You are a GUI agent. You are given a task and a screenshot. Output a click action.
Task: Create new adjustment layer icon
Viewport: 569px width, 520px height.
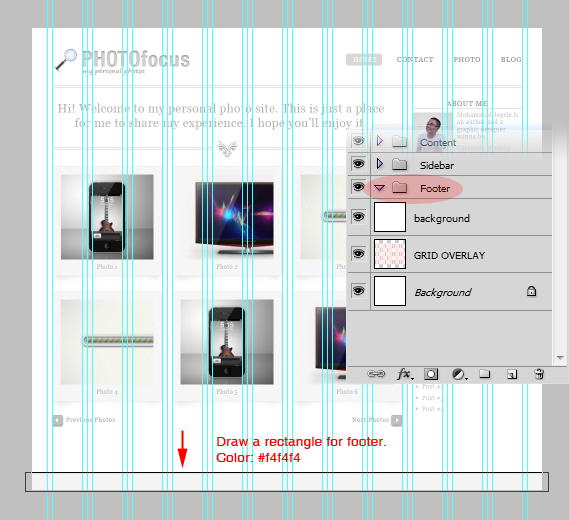459,374
